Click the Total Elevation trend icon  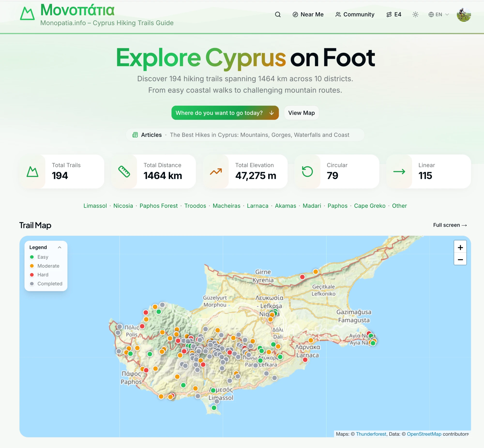[216, 171]
